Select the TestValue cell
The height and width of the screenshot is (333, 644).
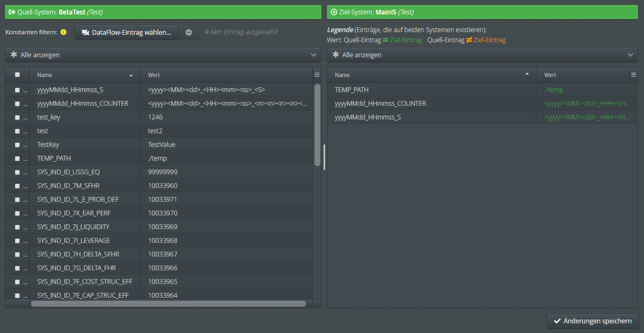pos(226,145)
